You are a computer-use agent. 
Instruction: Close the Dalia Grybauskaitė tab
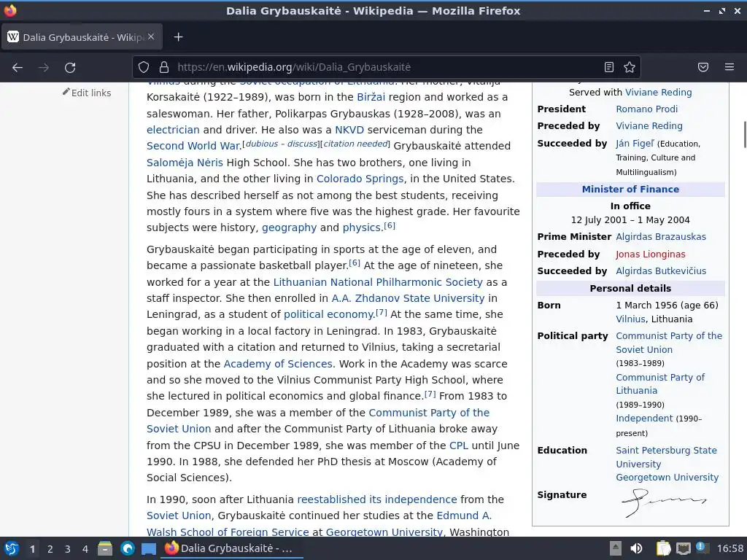pos(151,36)
